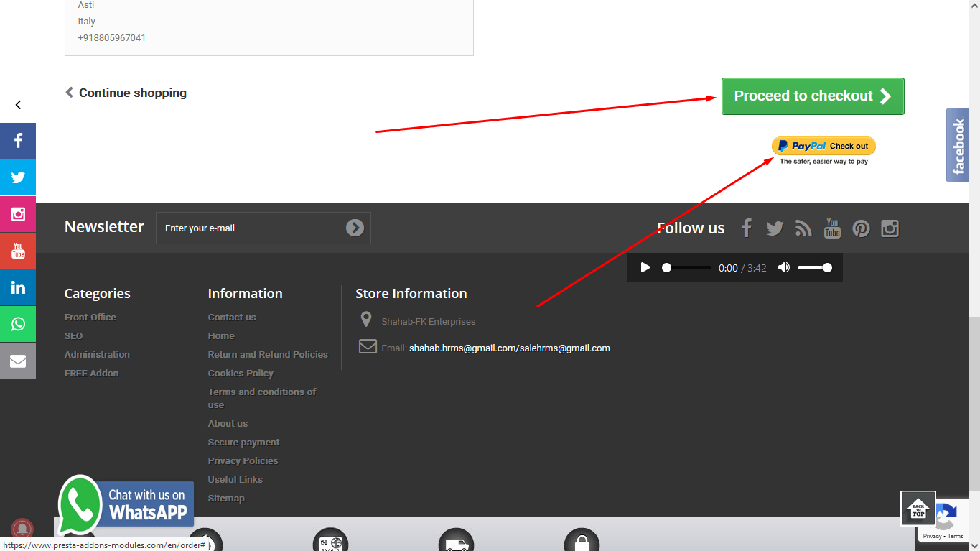
Task: Open Facebook from the left social sidebar
Action: [x=18, y=141]
